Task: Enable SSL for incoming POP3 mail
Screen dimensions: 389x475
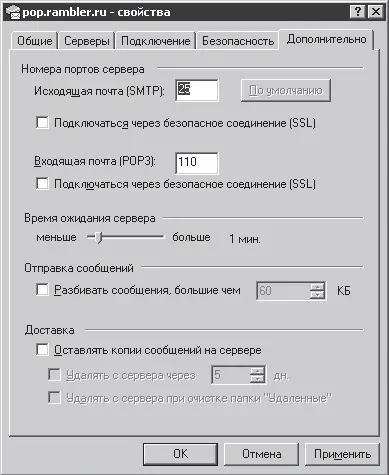Action: [42, 183]
